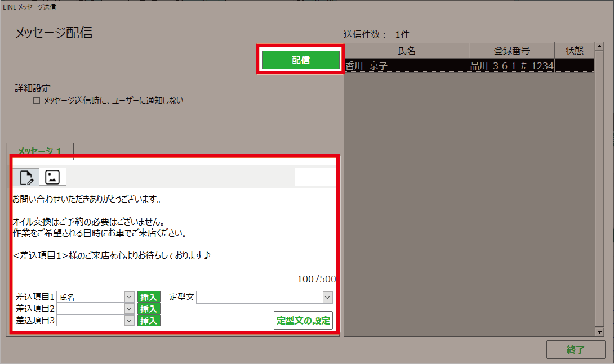Image resolution: width=614 pixels, height=364 pixels.
Task: Click the 状態 column header
Action: click(x=574, y=51)
